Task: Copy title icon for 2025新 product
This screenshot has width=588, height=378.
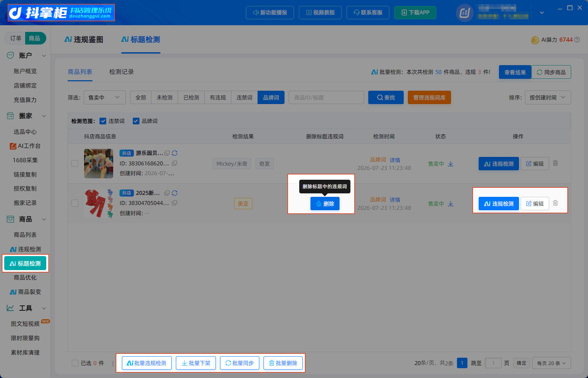Action: pos(167,193)
